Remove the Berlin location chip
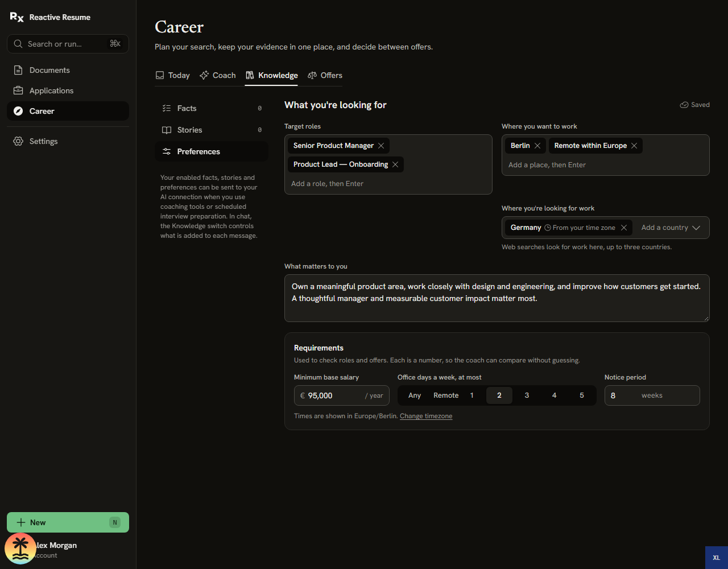 [x=537, y=146]
